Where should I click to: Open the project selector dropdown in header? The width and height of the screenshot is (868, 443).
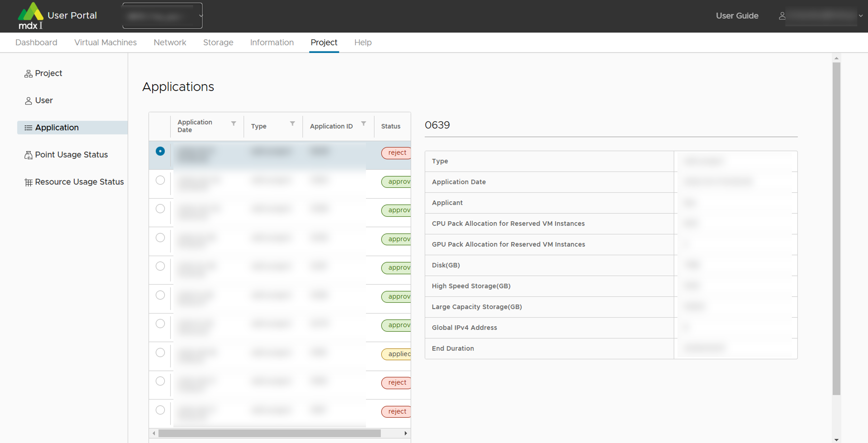162,16
